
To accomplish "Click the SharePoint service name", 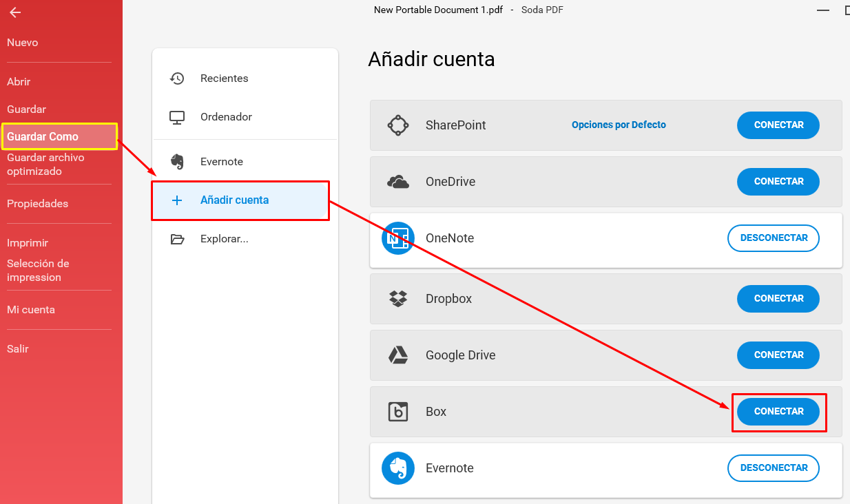I will coord(456,125).
